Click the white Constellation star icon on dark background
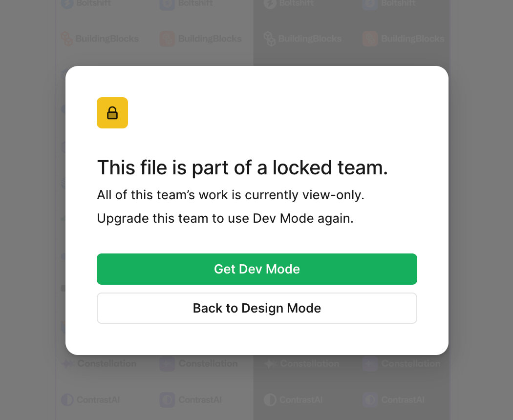This screenshot has width=513, height=420. (270, 363)
